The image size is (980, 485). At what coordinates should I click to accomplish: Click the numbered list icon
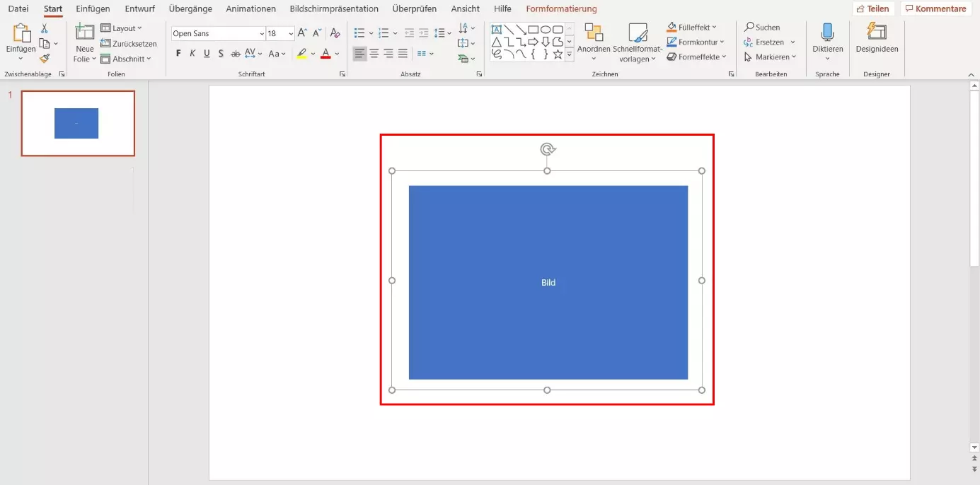tap(384, 33)
